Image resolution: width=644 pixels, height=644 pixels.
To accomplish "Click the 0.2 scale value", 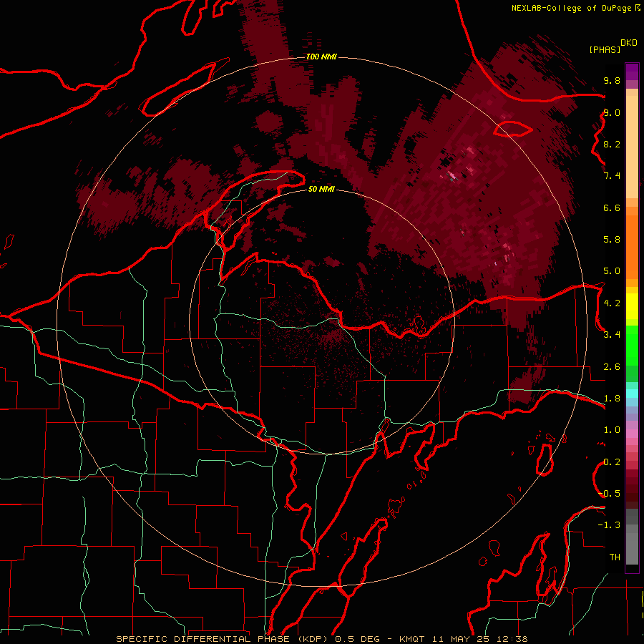I will tap(612, 462).
